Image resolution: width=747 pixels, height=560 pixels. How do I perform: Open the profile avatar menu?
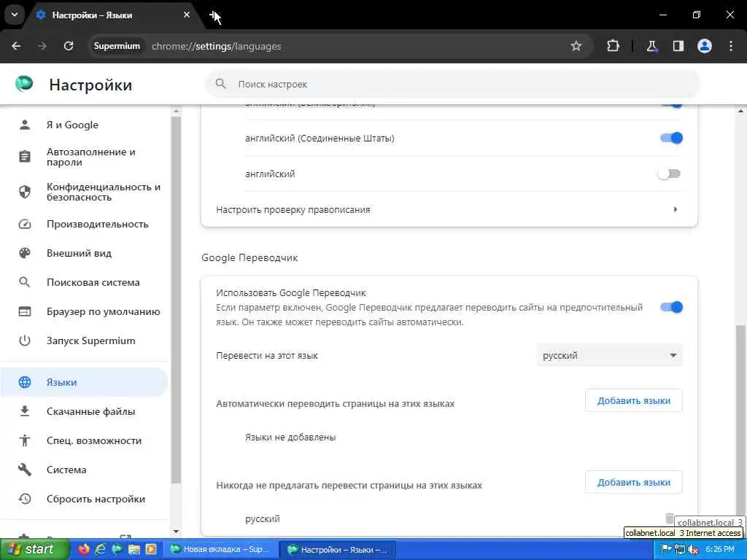pos(705,46)
